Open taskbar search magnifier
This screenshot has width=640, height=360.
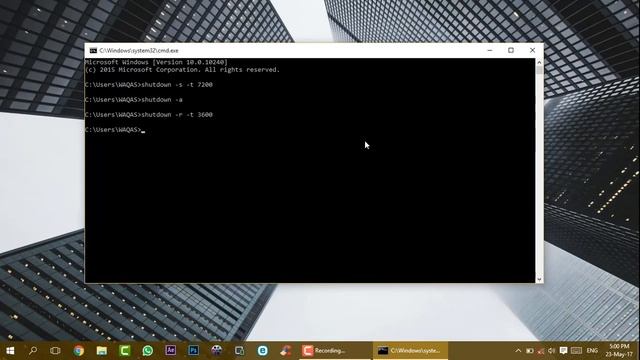click(33, 351)
